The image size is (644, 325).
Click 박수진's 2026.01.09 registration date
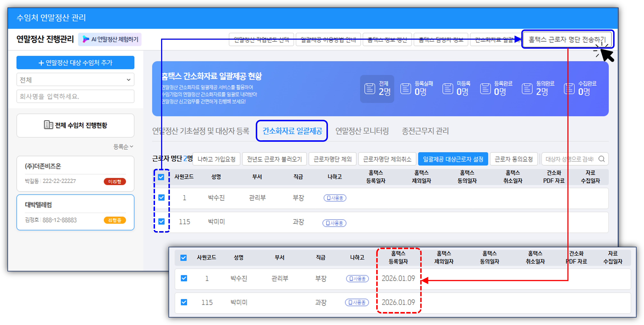[x=398, y=278]
